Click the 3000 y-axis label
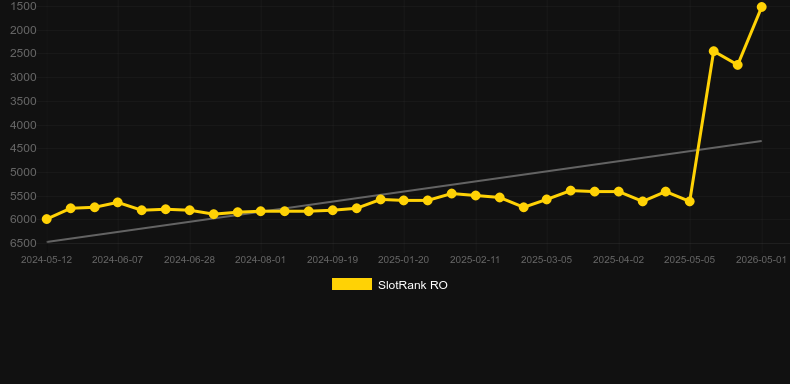Screen dimensions: 790x384 click(23, 77)
